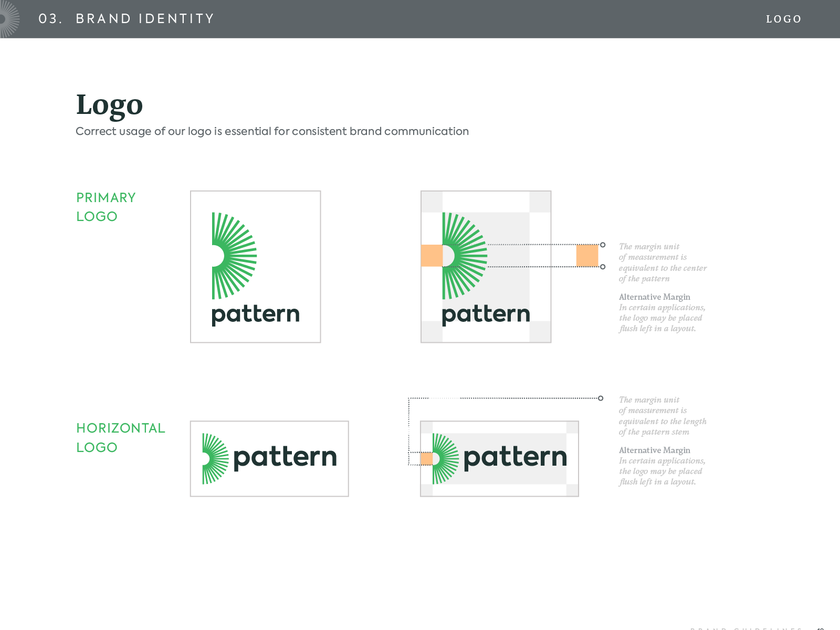Click the sunburst mark in the horizontal margin diagram

pyautogui.click(x=445, y=458)
